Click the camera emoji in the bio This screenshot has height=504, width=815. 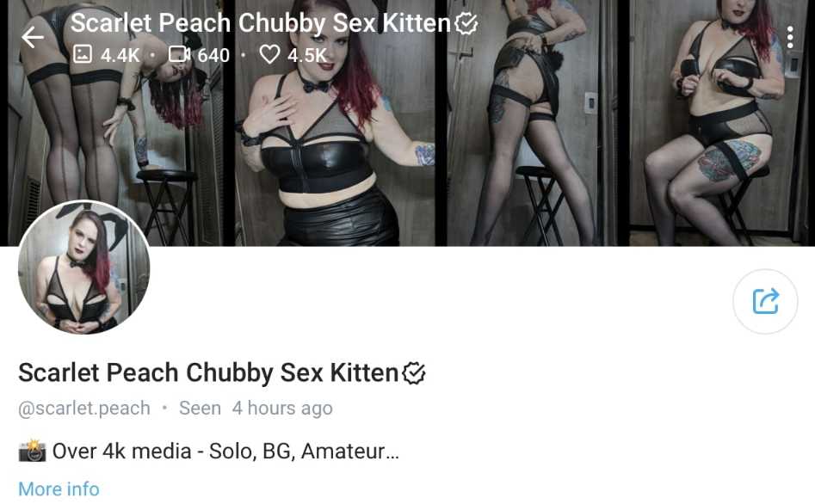tap(32, 451)
